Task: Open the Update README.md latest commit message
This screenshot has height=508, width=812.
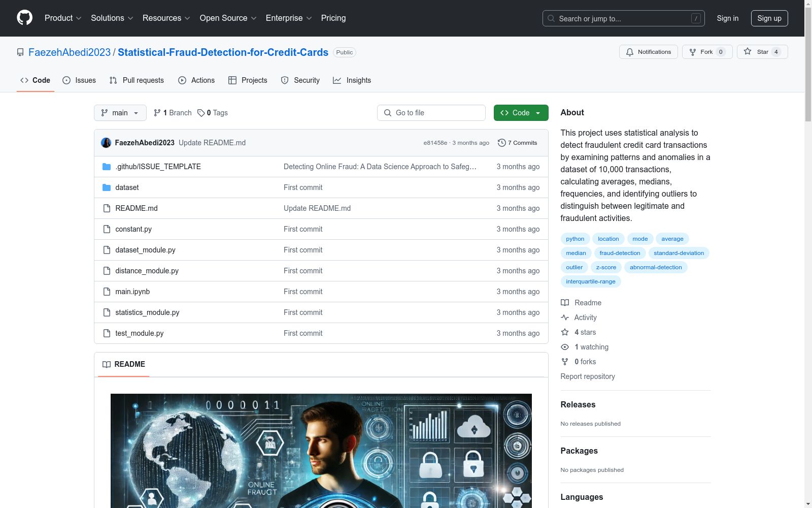Action: [x=212, y=143]
